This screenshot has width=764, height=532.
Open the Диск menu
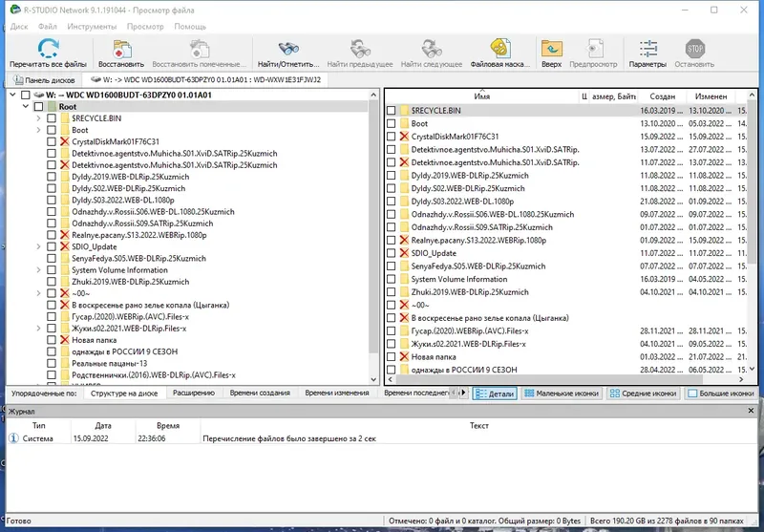(x=19, y=27)
